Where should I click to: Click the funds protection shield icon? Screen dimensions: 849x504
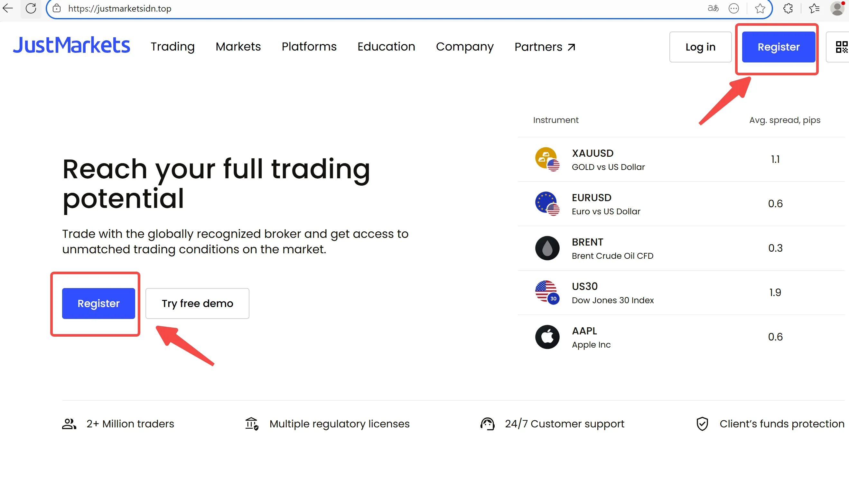(702, 424)
